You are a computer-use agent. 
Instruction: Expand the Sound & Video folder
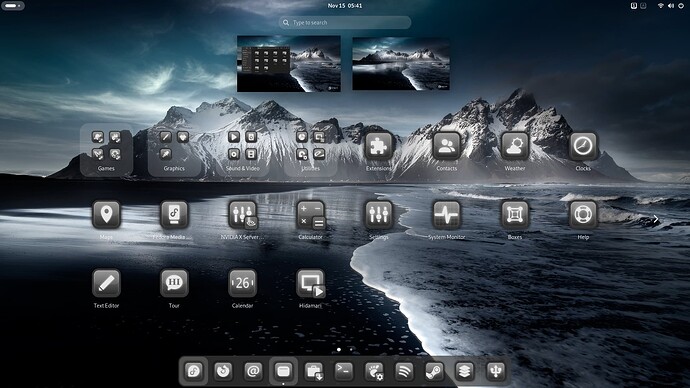coord(242,150)
